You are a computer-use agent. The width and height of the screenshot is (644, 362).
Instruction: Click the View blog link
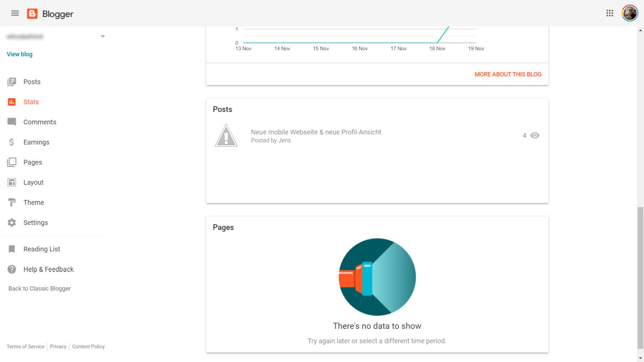click(x=20, y=54)
